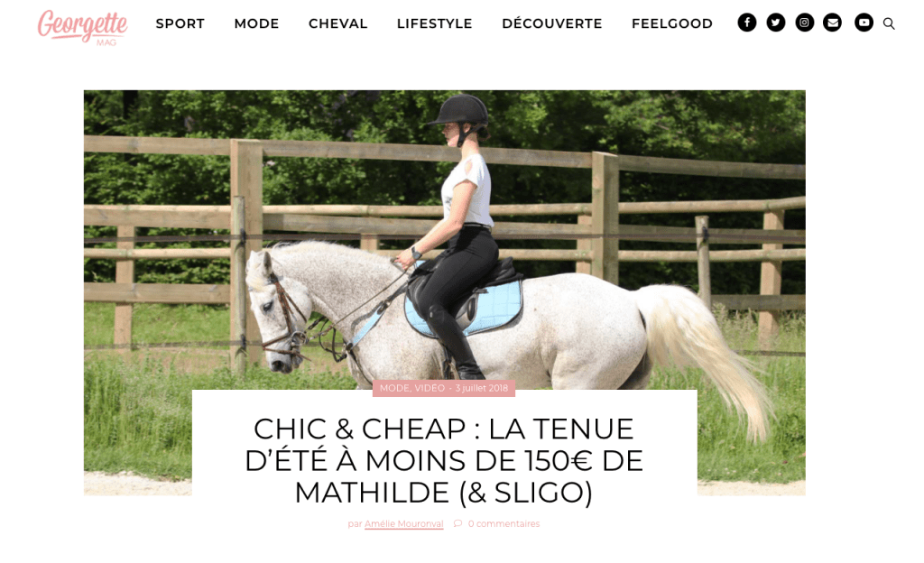Open the FEELGOOD menu
924x563 pixels.
[671, 23]
